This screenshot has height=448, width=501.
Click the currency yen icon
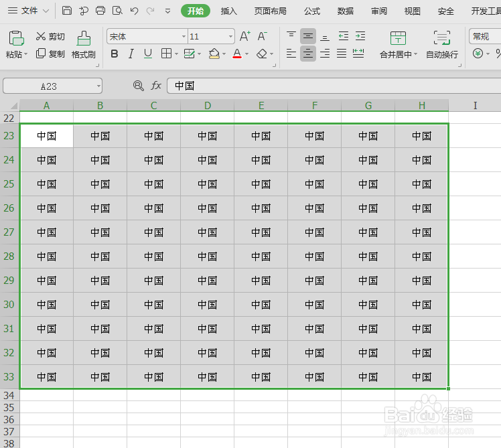478,54
